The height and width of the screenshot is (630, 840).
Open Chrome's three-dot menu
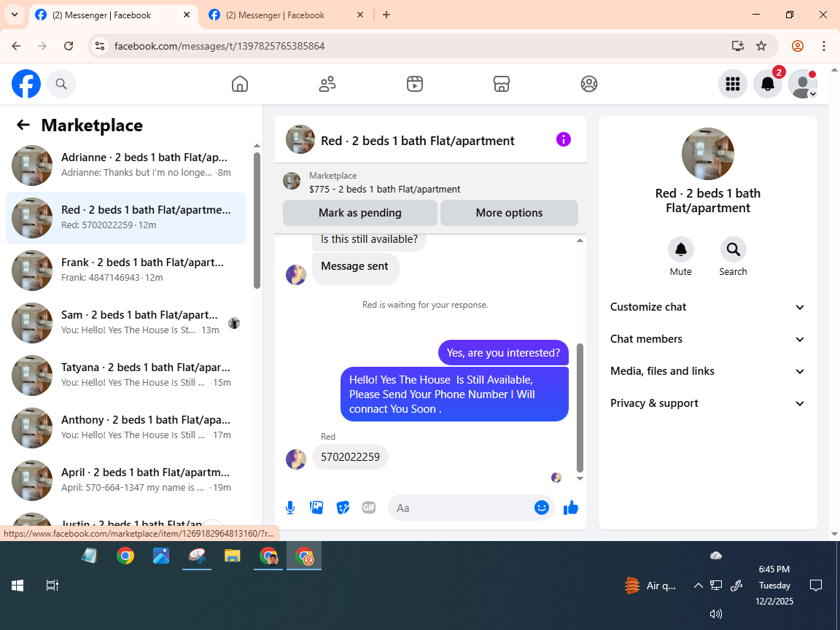click(x=824, y=46)
